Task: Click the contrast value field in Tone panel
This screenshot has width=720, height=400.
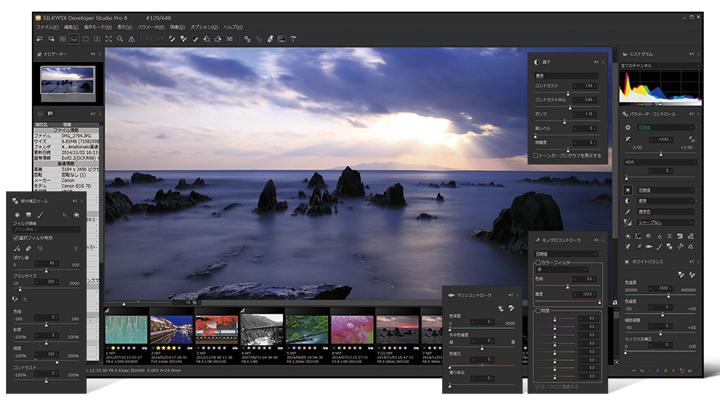Action: click(585, 86)
